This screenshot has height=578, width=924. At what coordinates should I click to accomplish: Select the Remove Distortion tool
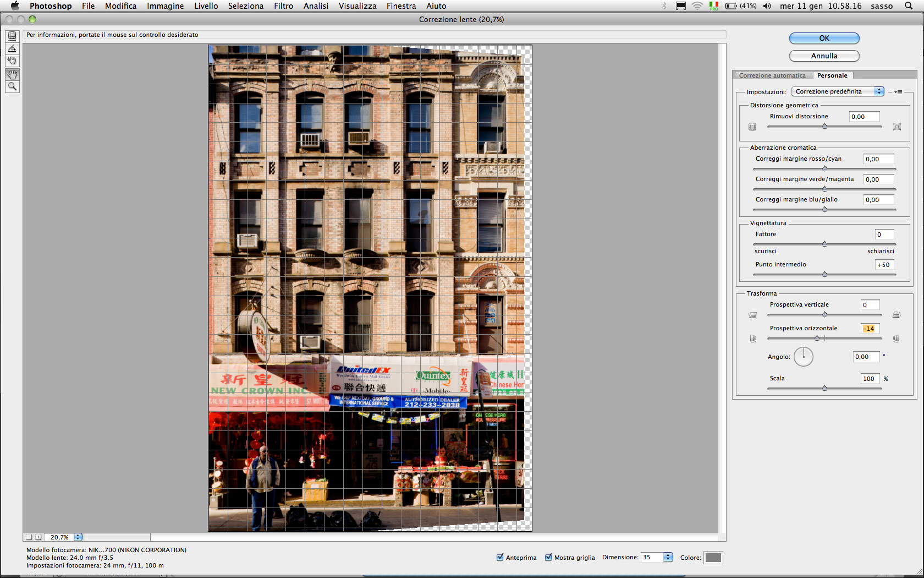(x=12, y=36)
